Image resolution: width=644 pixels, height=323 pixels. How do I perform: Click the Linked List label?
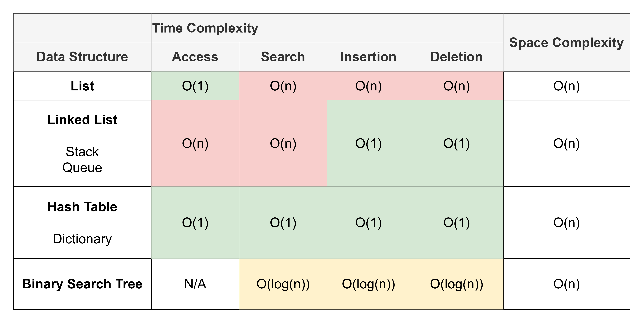click(82, 120)
